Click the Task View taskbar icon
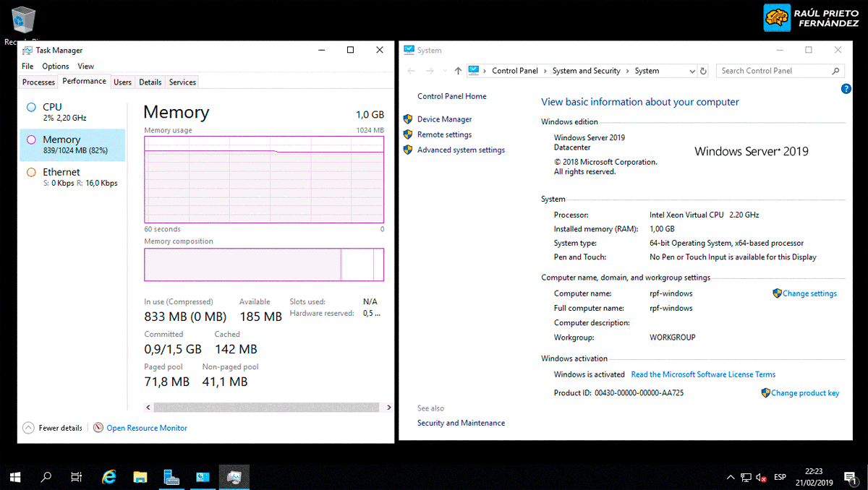The height and width of the screenshot is (490, 868). pos(77,477)
